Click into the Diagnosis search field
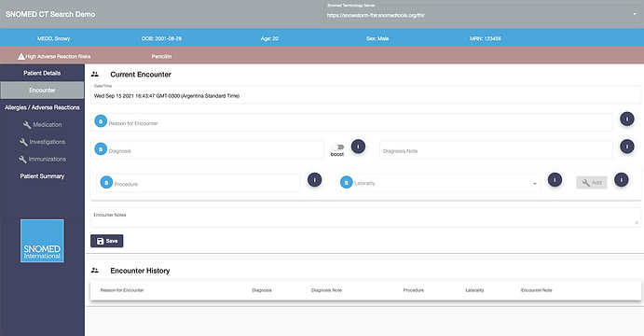The height and width of the screenshot is (336, 644). pos(208,149)
